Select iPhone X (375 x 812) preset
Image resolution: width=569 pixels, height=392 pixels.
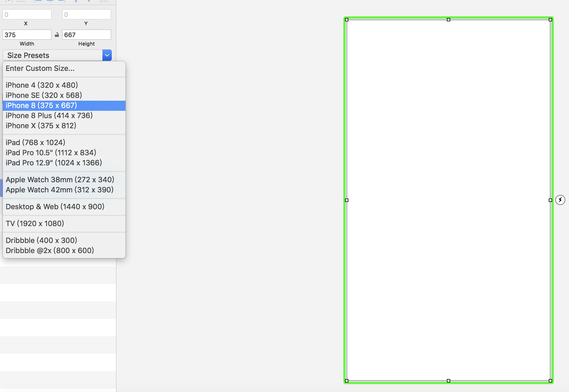pyautogui.click(x=41, y=126)
